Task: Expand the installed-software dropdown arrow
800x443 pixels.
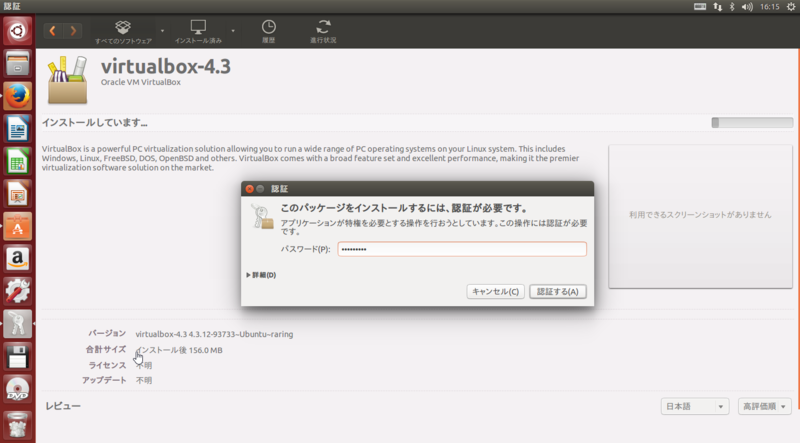Action: click(x=233, y=31)
